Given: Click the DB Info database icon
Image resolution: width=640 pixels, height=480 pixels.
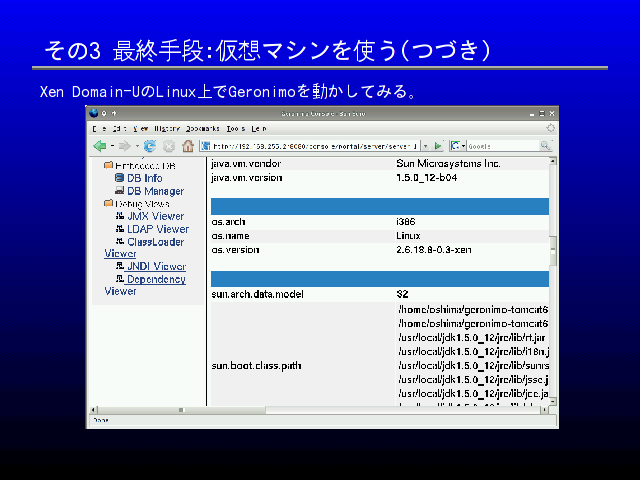Looking at the screenshot, I should tap(119, 178).
